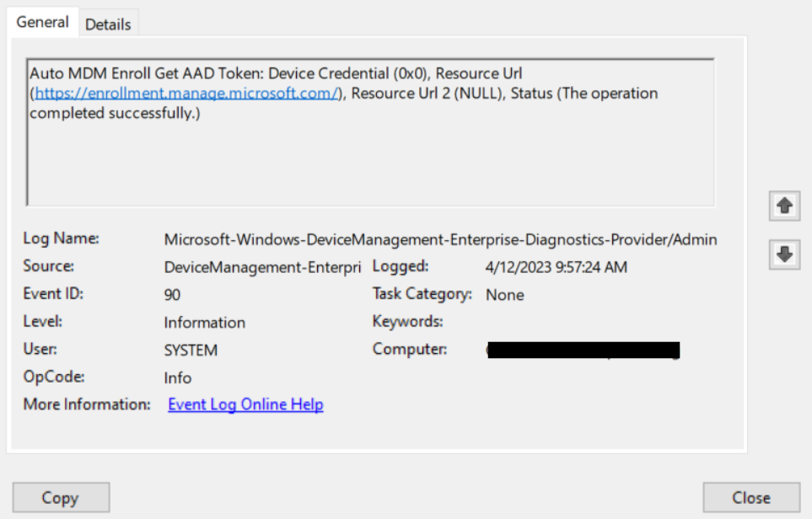
Task: Click the Close button
Action: tap(750, 498)
